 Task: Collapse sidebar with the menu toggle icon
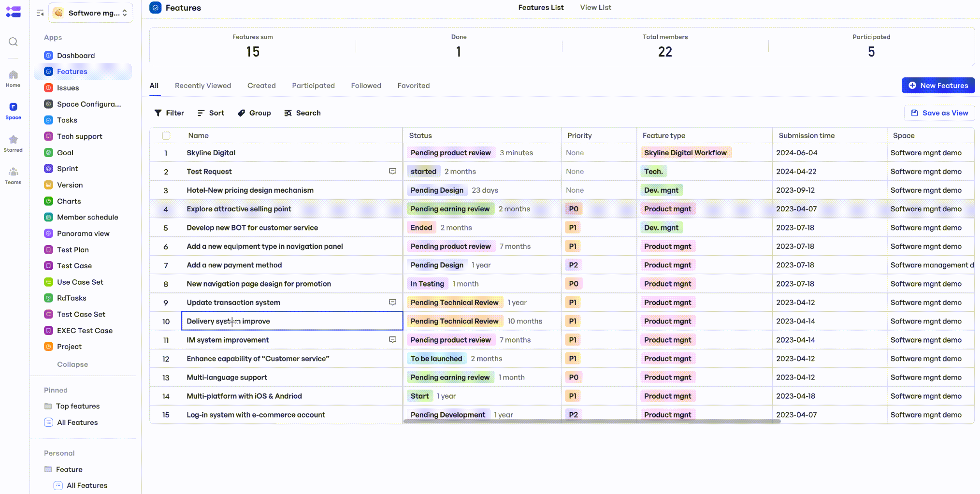(40, 13)
